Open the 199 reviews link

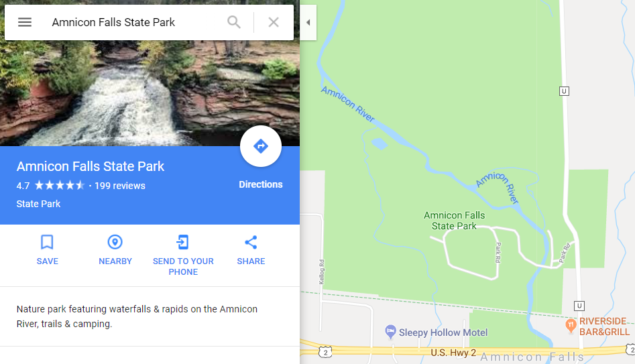coord(120,186)
